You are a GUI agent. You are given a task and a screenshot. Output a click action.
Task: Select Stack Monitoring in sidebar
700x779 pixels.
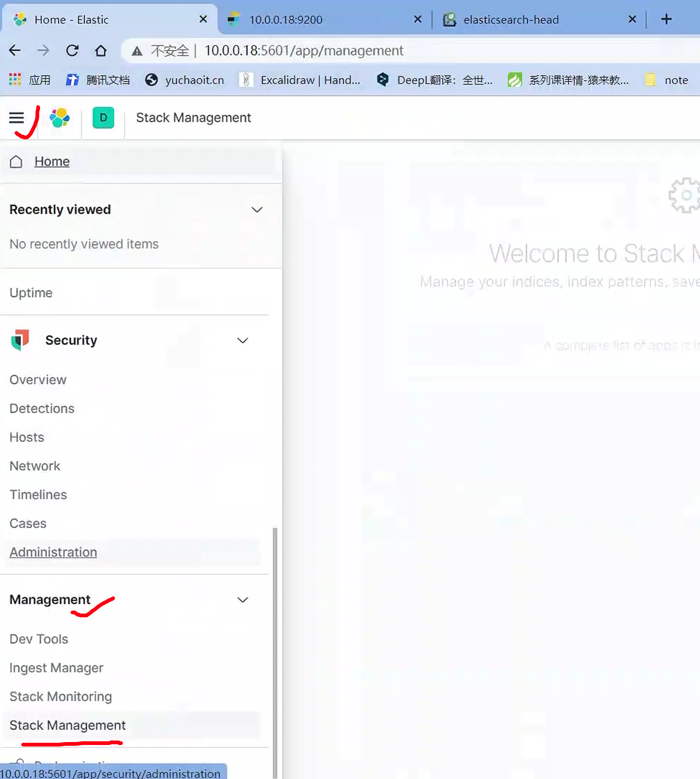(x=61, y=696)
